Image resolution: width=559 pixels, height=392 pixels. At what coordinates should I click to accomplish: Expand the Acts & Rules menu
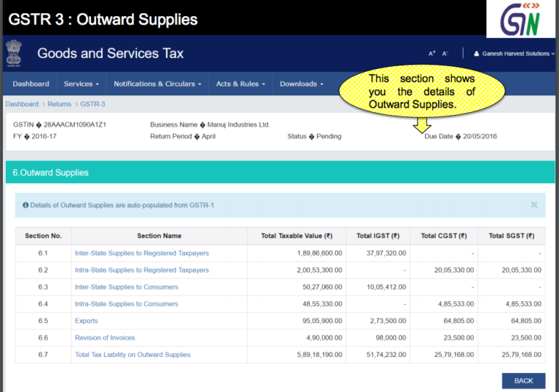click(x=241, y=84)
